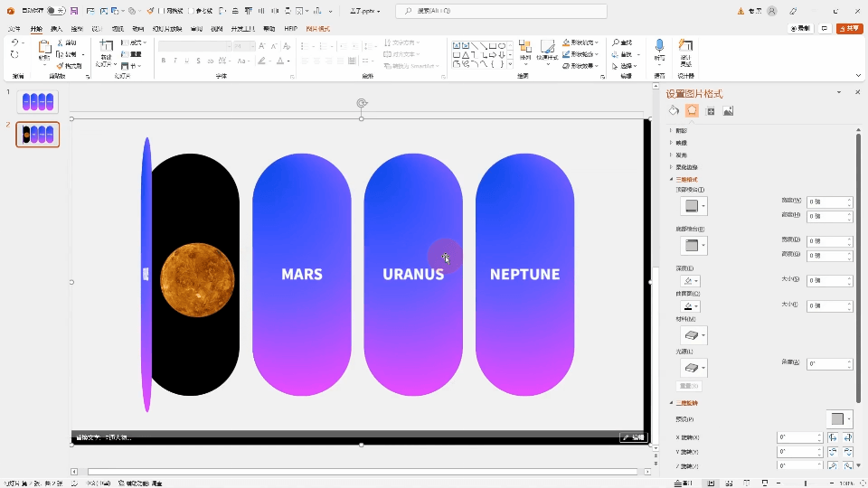This screenshot has height=488, width=868.
Task: Click the Save icon in quick access toolbar
Action: 72,11
